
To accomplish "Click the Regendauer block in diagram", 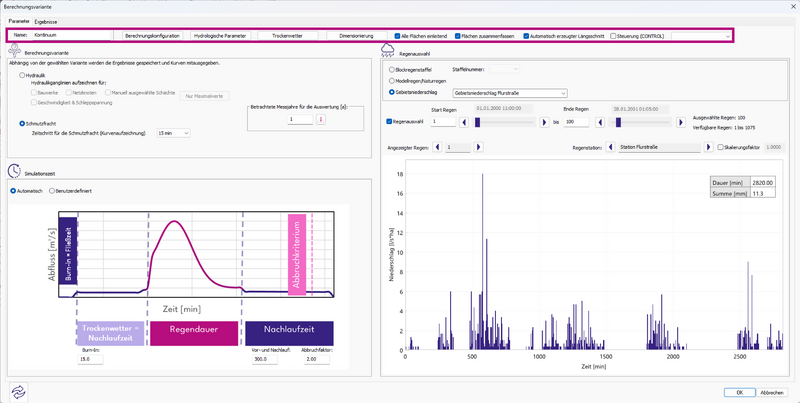I will tap(194, 334).
